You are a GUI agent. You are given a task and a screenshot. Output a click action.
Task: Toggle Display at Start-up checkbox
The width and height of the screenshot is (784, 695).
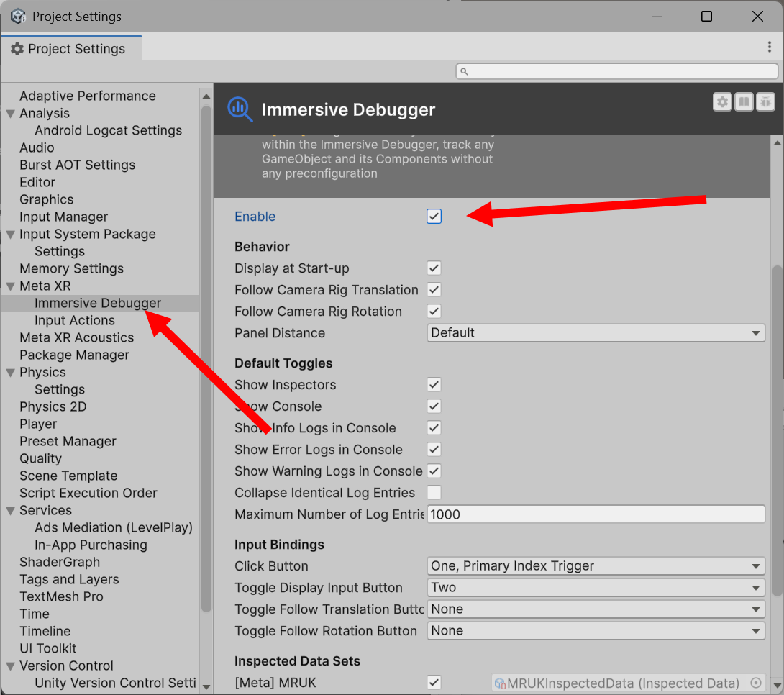434,268
